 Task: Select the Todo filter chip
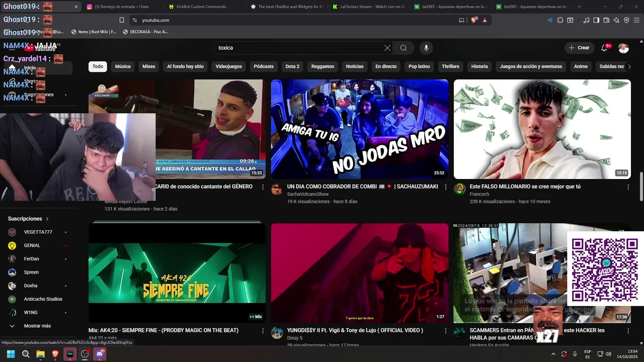(98, 66)
